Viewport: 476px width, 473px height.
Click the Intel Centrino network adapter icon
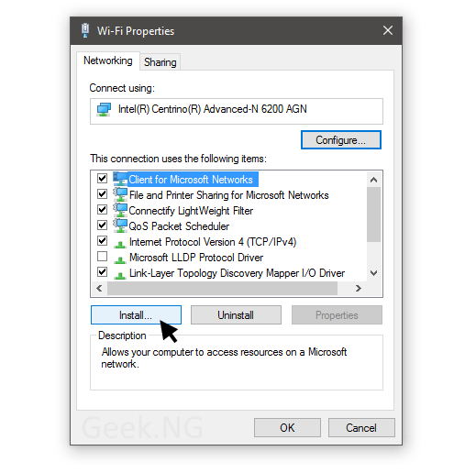[x=104, y=109]
